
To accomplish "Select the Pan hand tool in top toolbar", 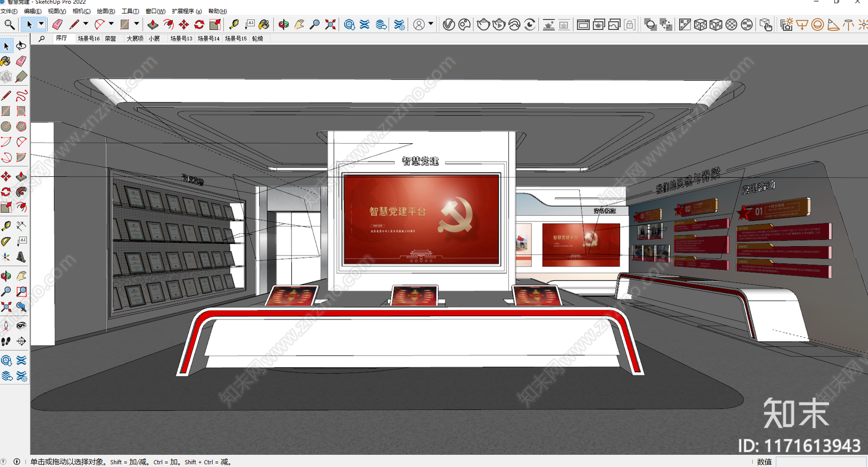I will 299,24.
